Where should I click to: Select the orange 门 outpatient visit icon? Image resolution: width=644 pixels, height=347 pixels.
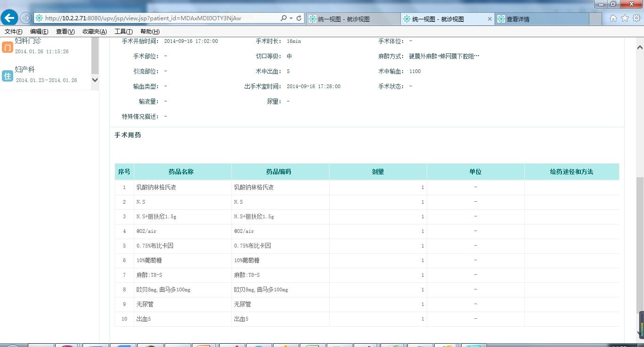[x=7, y=47]
